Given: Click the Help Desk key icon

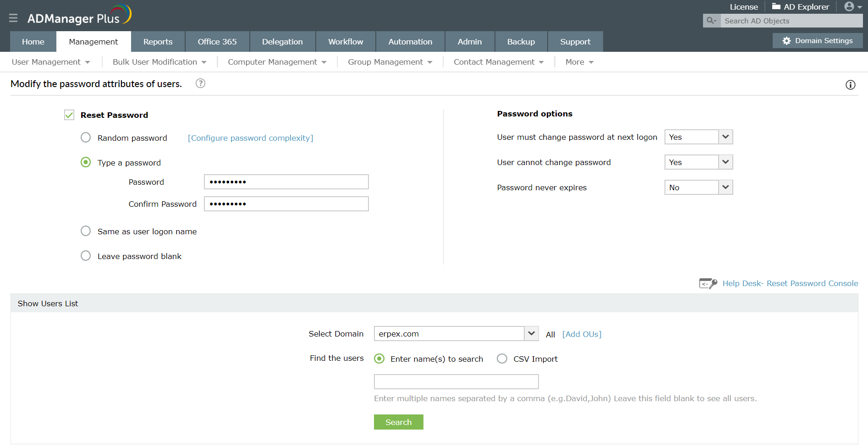Looking at the screenshot, I should [x=708, y=283].
